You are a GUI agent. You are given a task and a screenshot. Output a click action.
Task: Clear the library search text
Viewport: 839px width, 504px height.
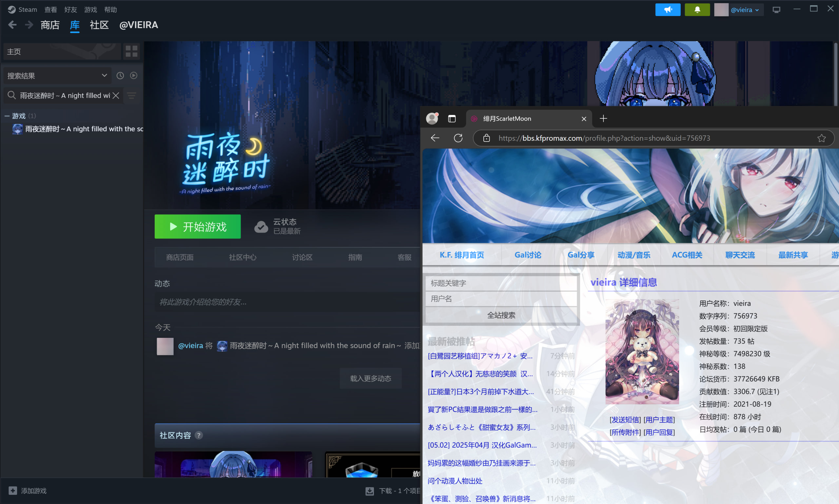pos(116,95)
